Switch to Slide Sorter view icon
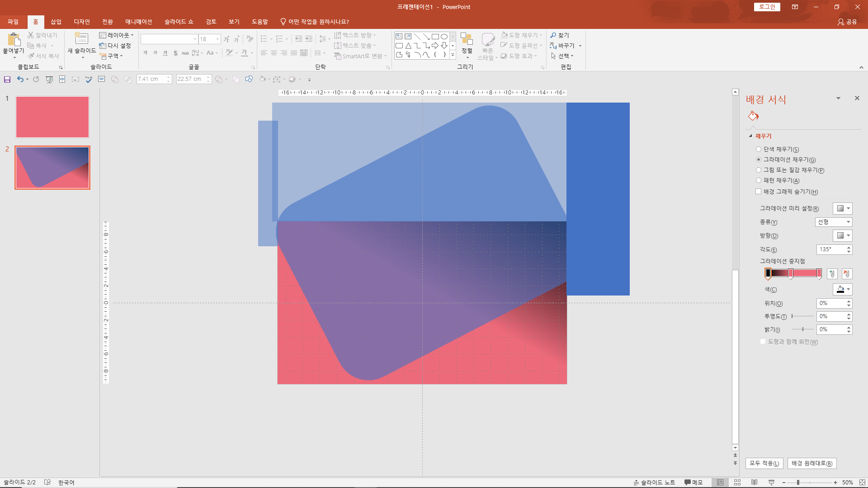Viewport: 868px width, 488px height. pos(737,483)
